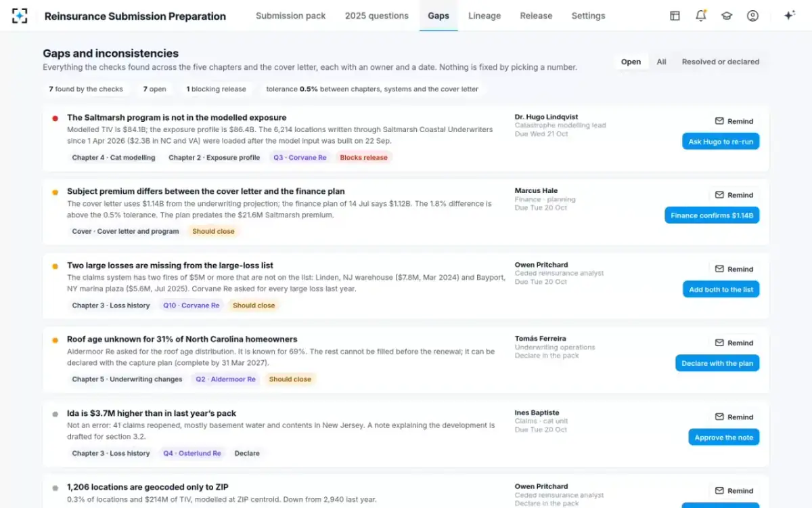Open the Saltmarsh program gap title
Screen dimensions: 812x508
coord(177,118)
